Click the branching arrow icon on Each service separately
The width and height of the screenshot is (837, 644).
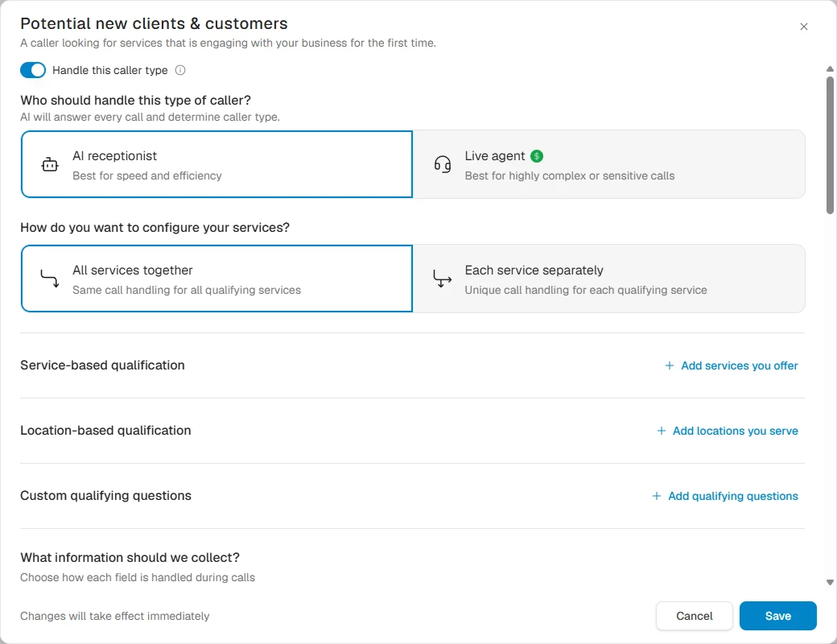coord(442,279)
